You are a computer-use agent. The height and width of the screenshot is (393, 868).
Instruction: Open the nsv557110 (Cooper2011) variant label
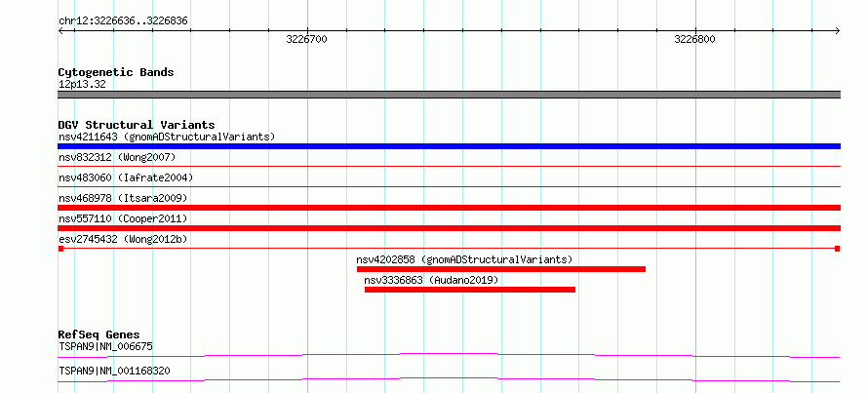click(123, 218)
